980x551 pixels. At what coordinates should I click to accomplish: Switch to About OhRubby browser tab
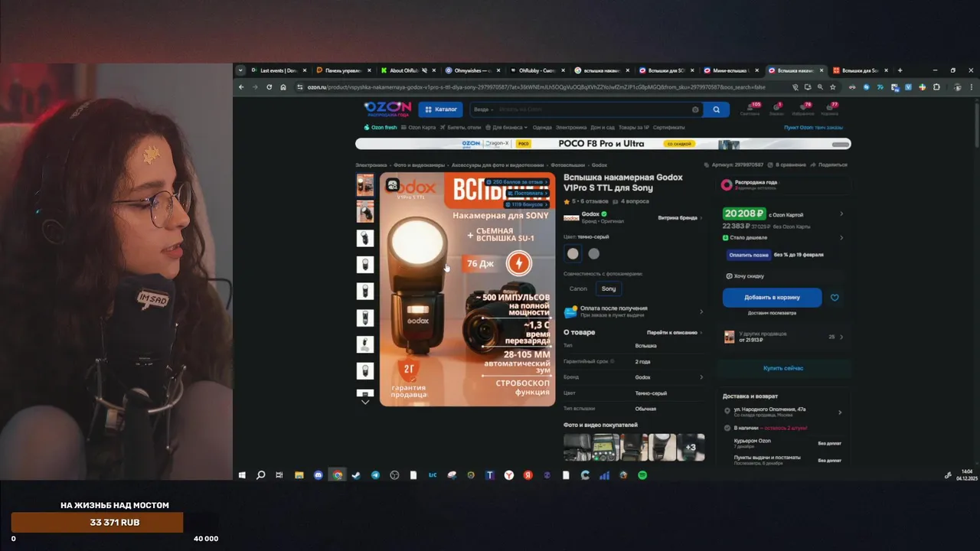[407, 70]
